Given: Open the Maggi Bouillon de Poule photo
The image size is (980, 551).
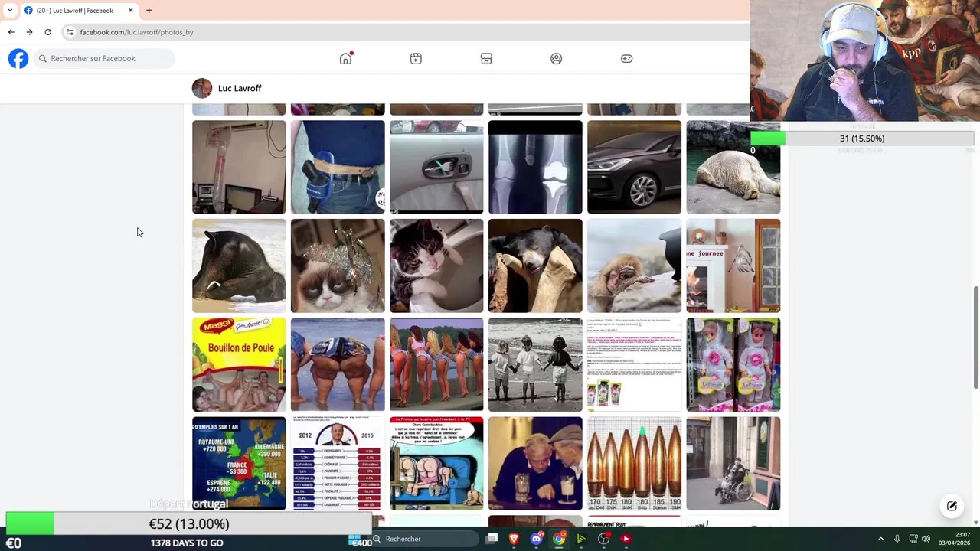Looking at the screenshot, I should pyautogui.click(x=239, y=364).
